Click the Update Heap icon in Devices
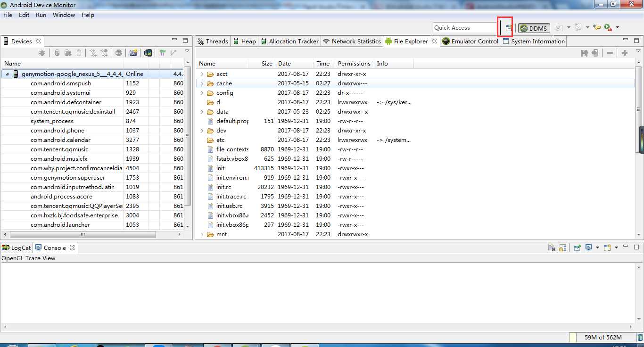644x347 pixels. click(57, 53)
